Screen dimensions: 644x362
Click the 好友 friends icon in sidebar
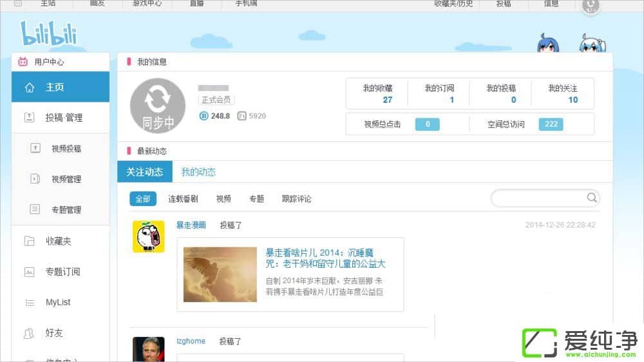pos(29,333)
